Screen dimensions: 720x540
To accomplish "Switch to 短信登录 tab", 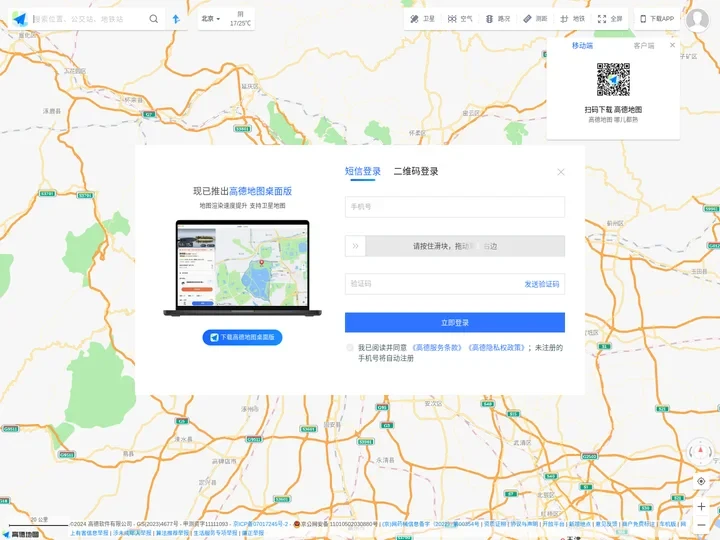I will pos(363,171).
